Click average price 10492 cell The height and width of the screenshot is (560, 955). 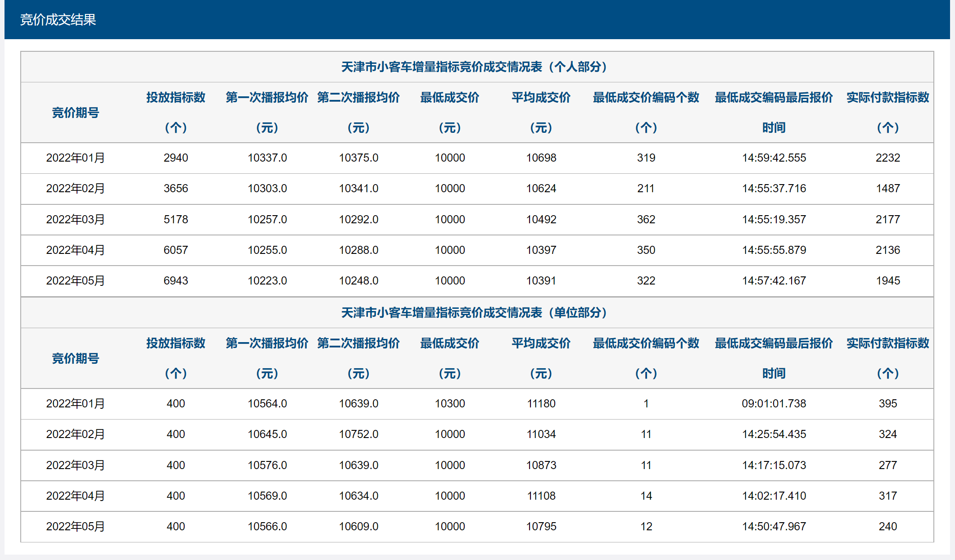541,220
